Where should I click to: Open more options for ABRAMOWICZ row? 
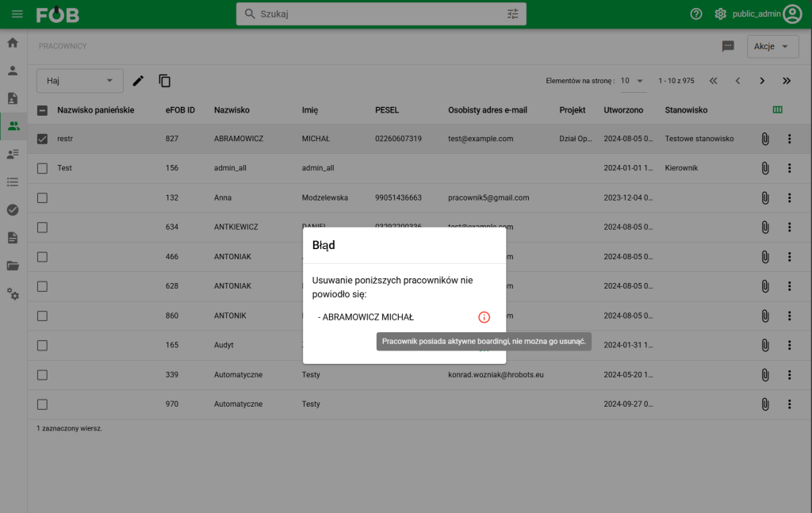[x=789, y=139]
